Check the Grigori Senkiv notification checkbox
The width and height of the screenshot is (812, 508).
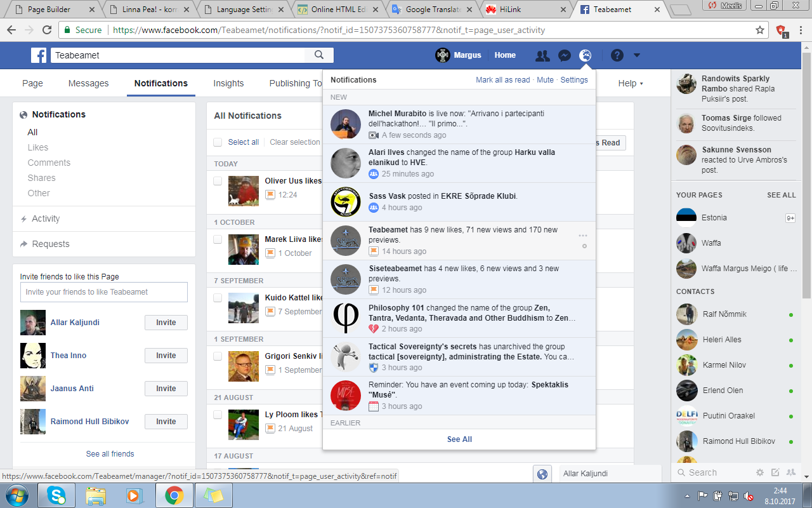[218, 356]
